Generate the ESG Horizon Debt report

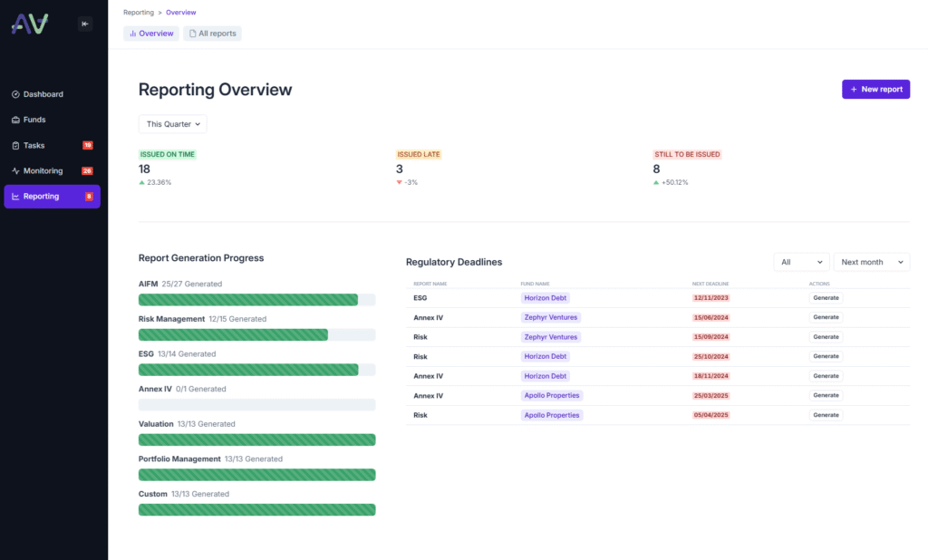pos(826,298)
